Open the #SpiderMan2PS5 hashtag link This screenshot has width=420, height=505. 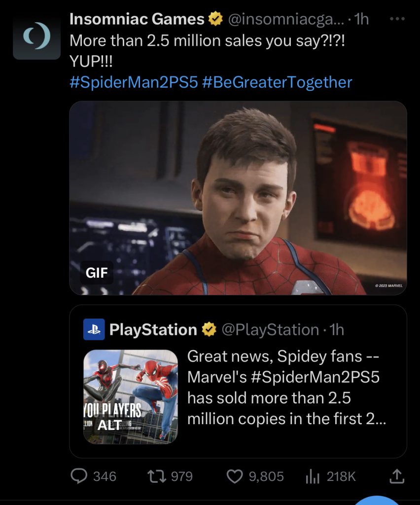click(133, 82)
